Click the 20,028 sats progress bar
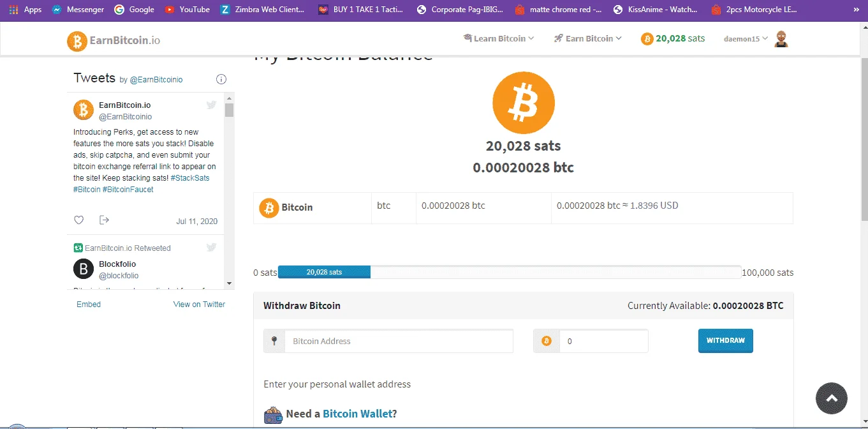The image size is (868, 429). pos(325,272)
